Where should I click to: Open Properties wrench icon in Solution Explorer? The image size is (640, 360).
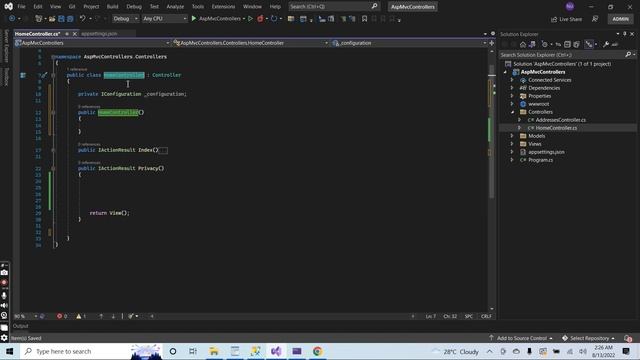click(x=606, y=44)
